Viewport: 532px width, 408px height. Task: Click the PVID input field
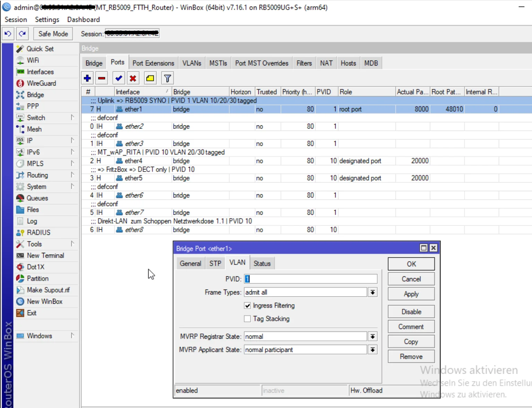[x=311, y=279]
